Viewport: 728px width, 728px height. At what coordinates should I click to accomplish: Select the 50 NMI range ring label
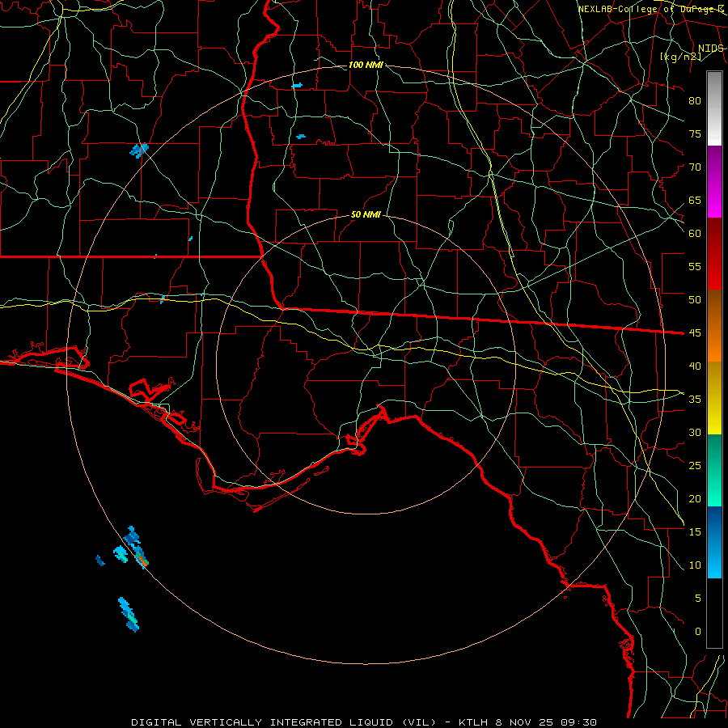366,214
